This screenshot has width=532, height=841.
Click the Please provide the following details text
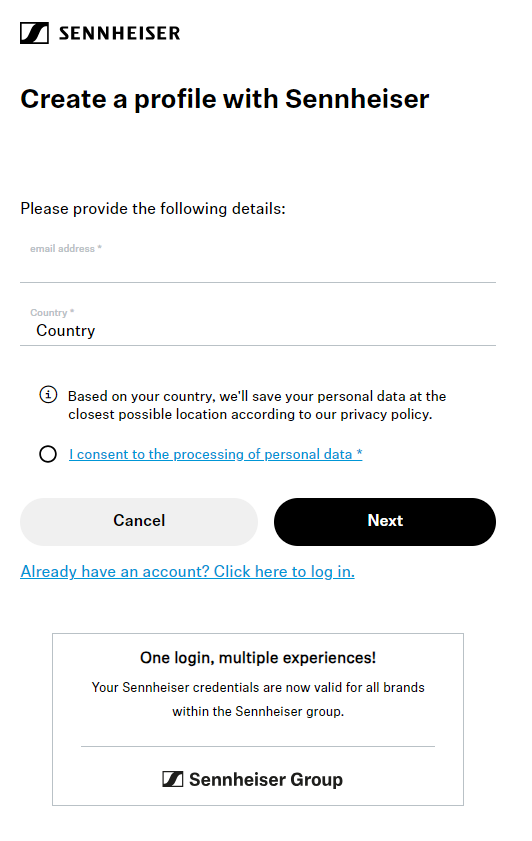point(153,209)
